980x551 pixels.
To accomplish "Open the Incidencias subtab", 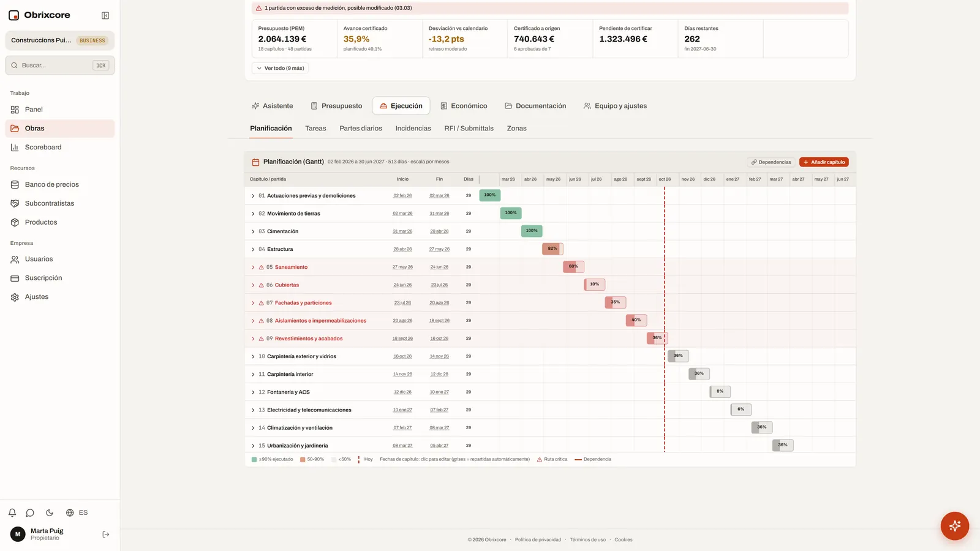I will pyautogui.click(x=413, y=129).
